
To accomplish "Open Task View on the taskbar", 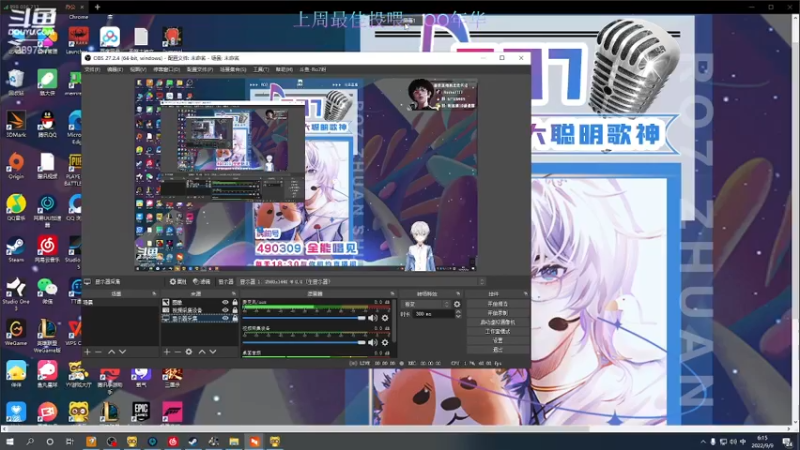I will coord(70,441).
